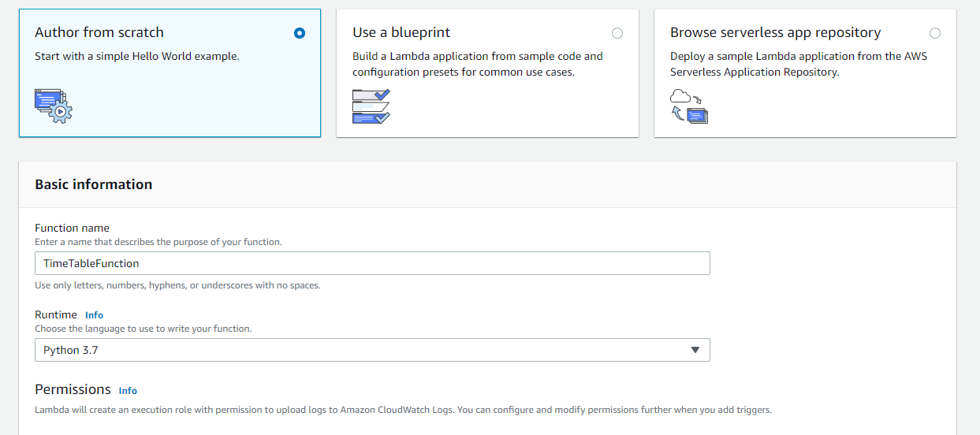Image resolution: width=980 pixels, height=435 pixels.
Task: Open the Info link beside Runtime
Action: coord(94,315)
